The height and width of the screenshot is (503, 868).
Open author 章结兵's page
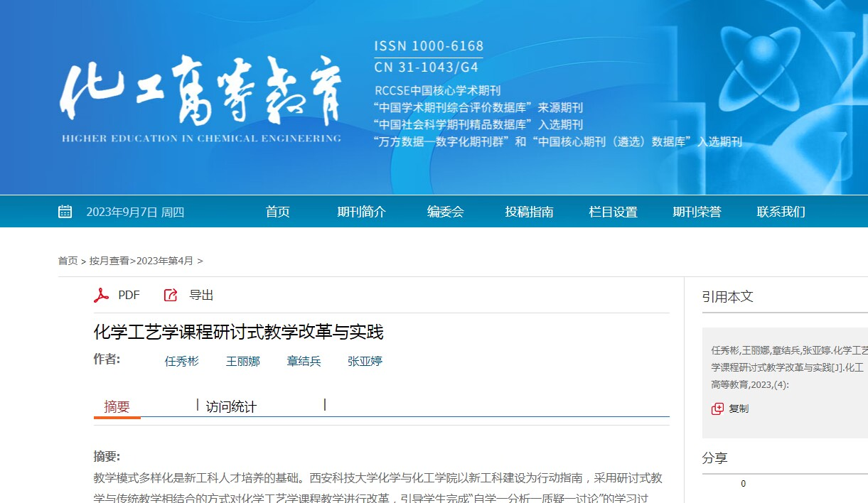[304, 361]
